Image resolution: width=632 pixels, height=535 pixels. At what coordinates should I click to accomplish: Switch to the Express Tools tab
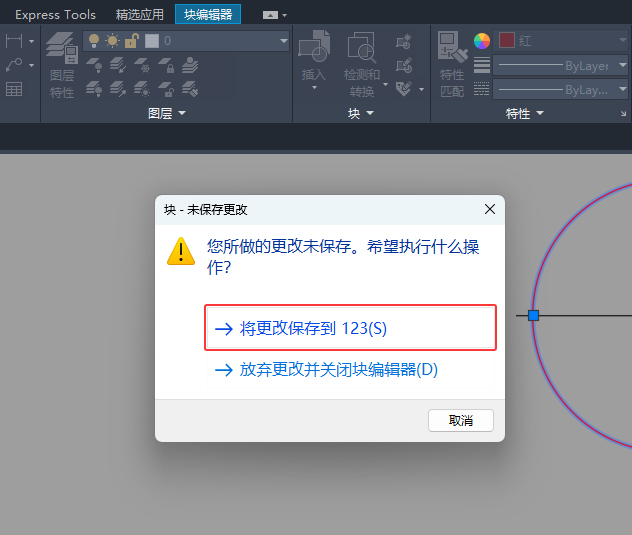coord(55,15)
